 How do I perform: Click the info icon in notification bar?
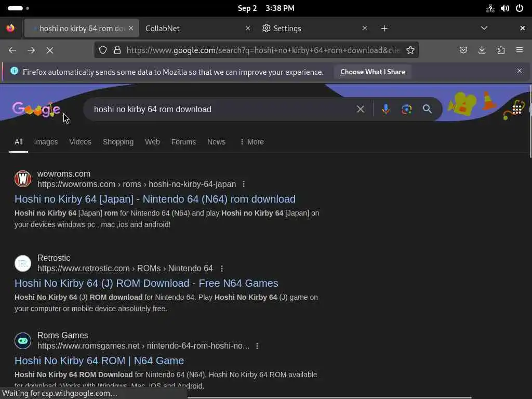(14, 71)
